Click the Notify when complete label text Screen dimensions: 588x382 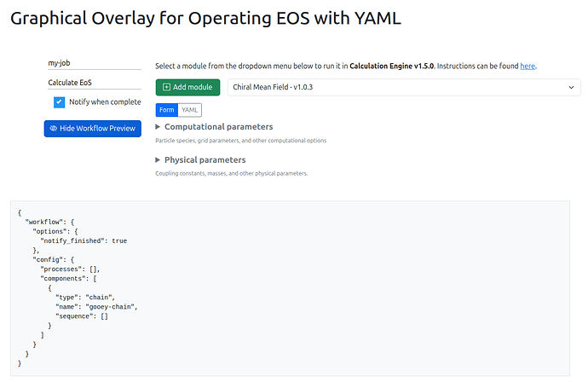click(x=105, y=102)
